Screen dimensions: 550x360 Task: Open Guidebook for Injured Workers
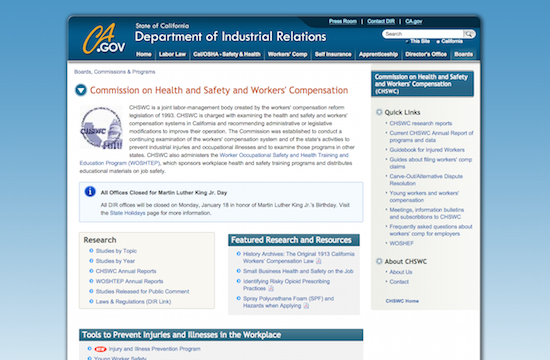[x=427, y=150]
